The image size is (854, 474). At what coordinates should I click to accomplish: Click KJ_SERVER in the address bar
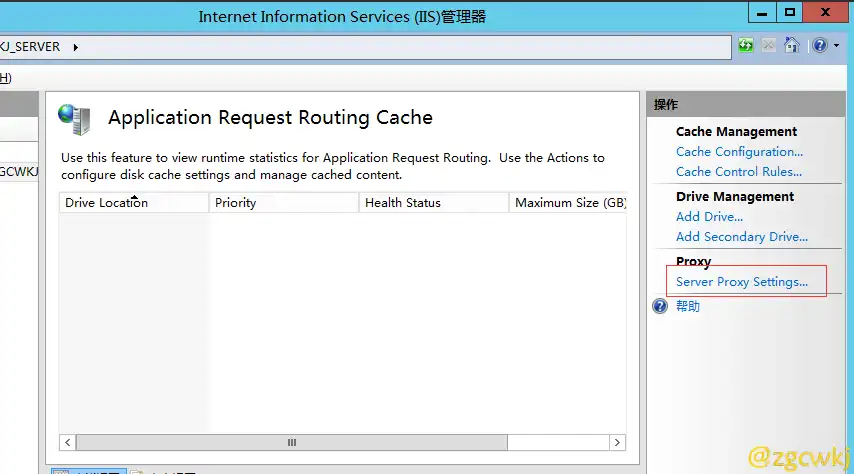pos(30,47)
